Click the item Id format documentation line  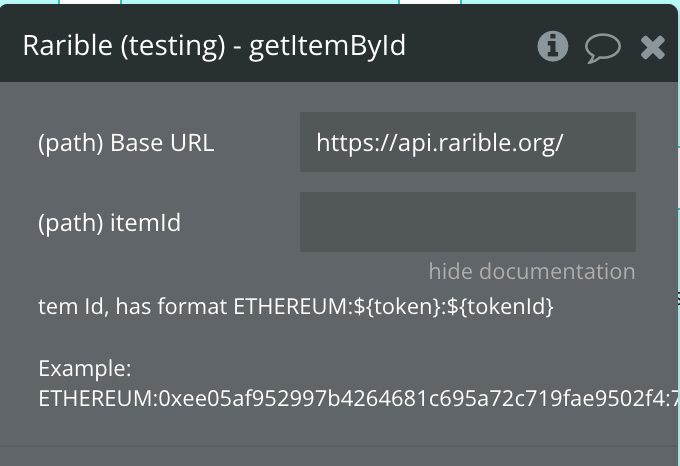[296, 307]
